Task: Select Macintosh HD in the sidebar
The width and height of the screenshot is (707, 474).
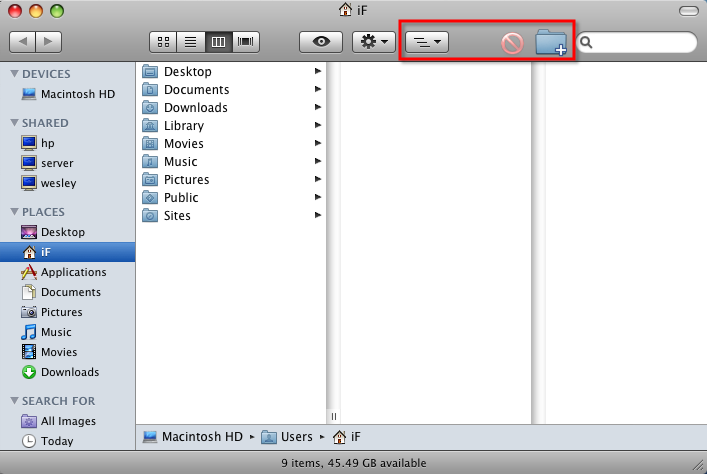Action: pos(68,94)
